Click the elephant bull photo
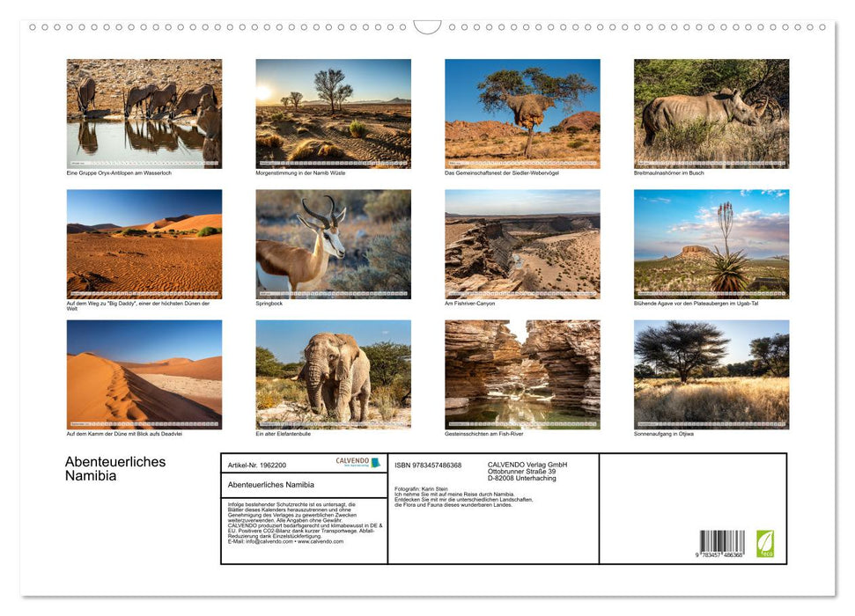Image resolution: width=855 pixels, height=616 pixels. click(x=333, y=374)
